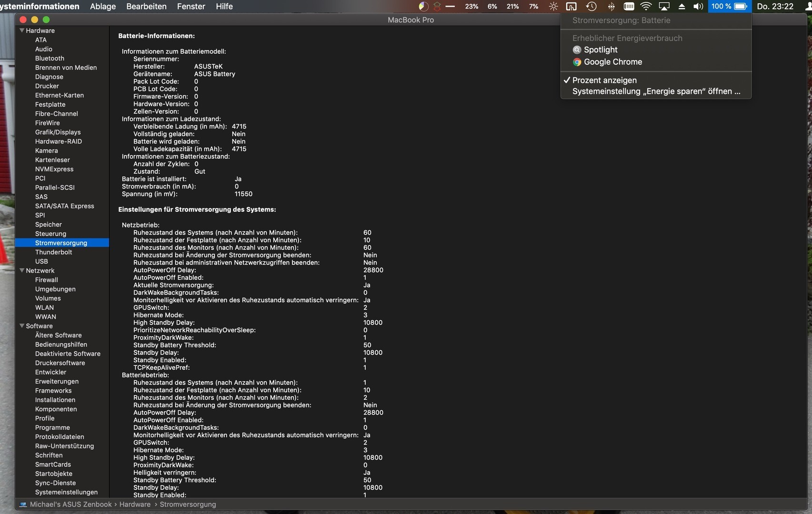Open the Systeminformationen app menu

coord(40,7)
